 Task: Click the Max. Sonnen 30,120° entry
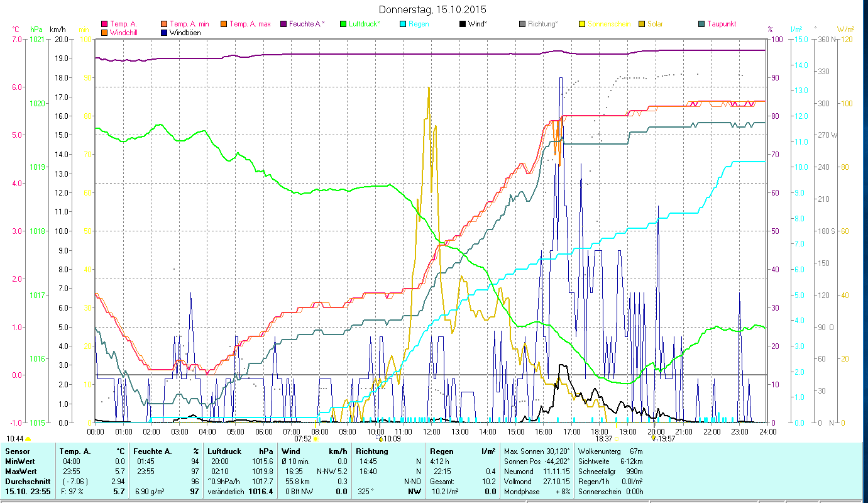click(x=537, y=451)
